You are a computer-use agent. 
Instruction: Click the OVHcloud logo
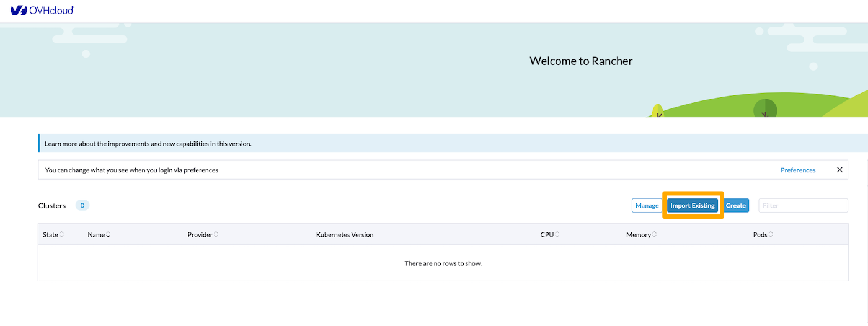(42, 11)
